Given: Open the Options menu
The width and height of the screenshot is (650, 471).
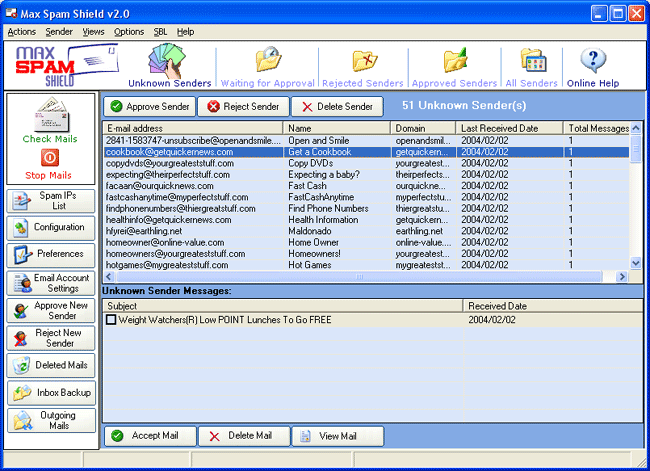Looking at the screenshot, I should coord(129,32).
